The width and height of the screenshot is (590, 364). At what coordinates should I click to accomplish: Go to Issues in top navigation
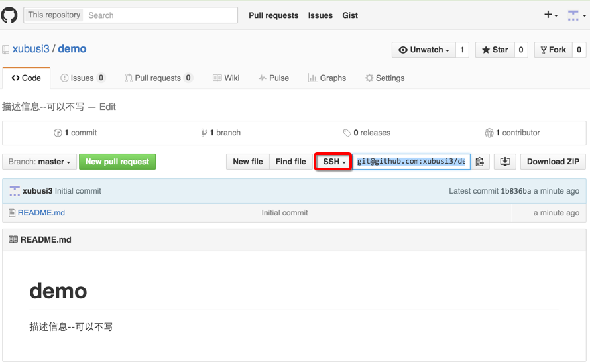click(320, 15)
